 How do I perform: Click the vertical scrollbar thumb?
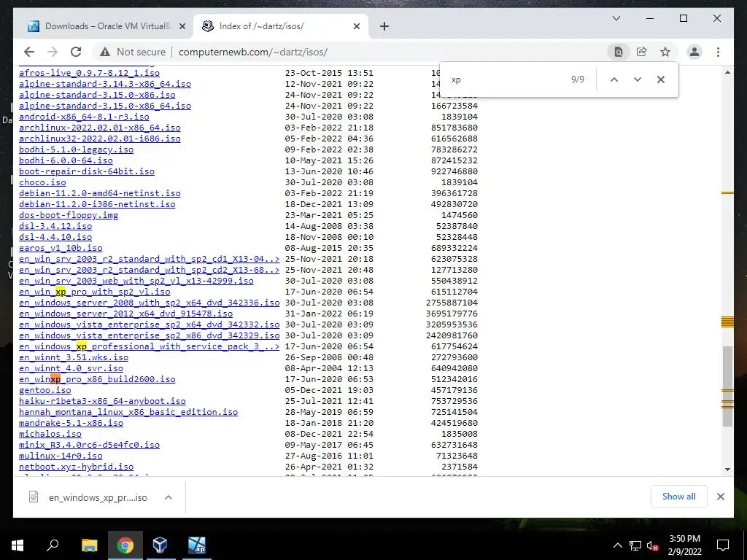coord(727,386)
